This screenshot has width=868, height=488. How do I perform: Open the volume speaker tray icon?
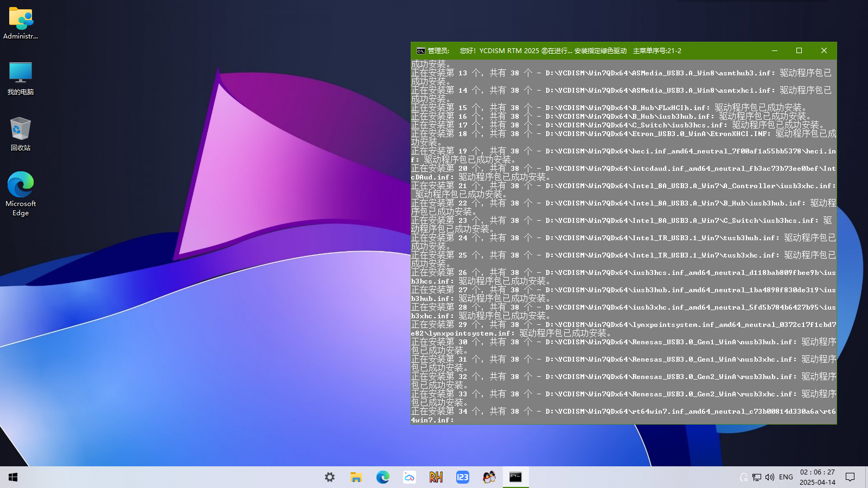pyautogui.click(x=769, y=477)
